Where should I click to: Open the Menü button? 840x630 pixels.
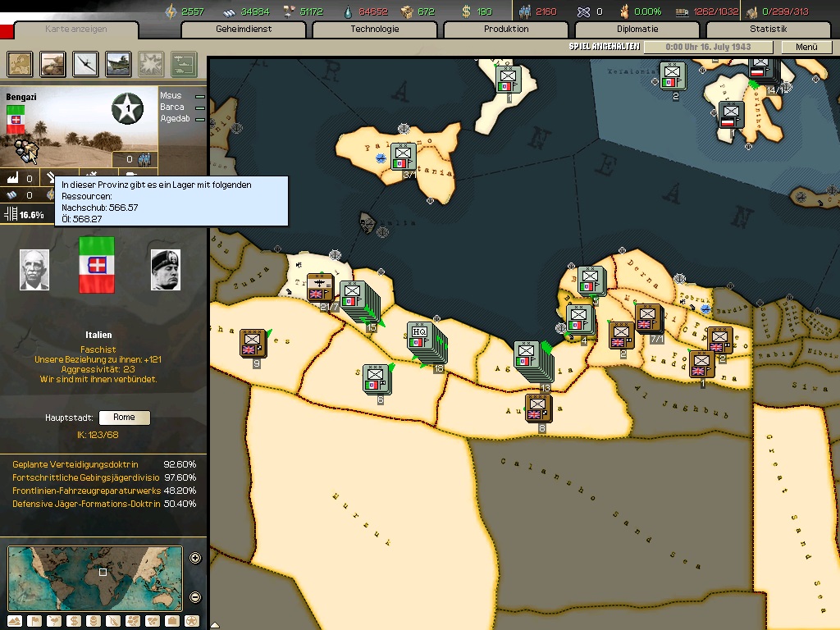pyautogui.click(x=807, y=47)
